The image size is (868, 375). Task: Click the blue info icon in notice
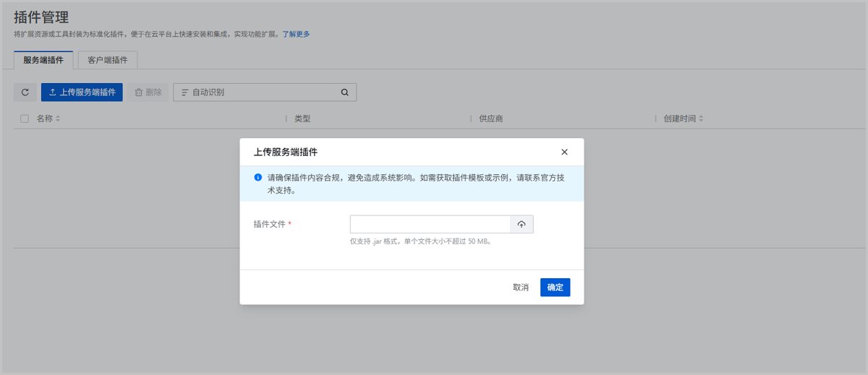[258, 177]
